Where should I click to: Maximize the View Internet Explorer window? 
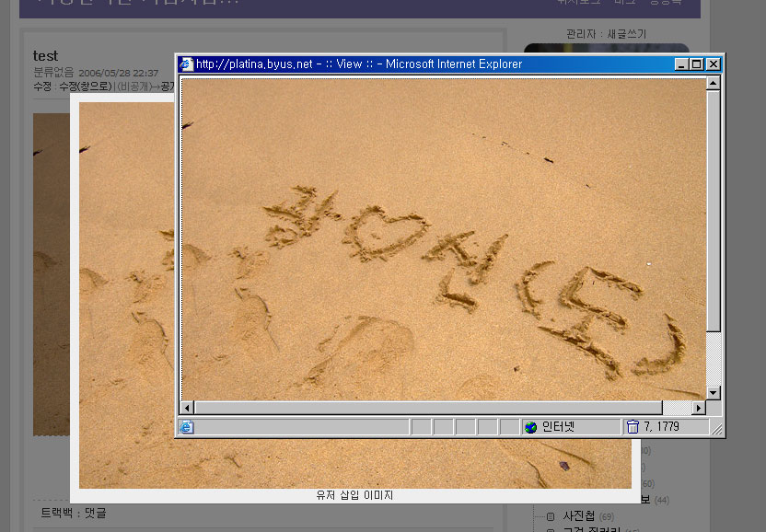tap(697, 64)
